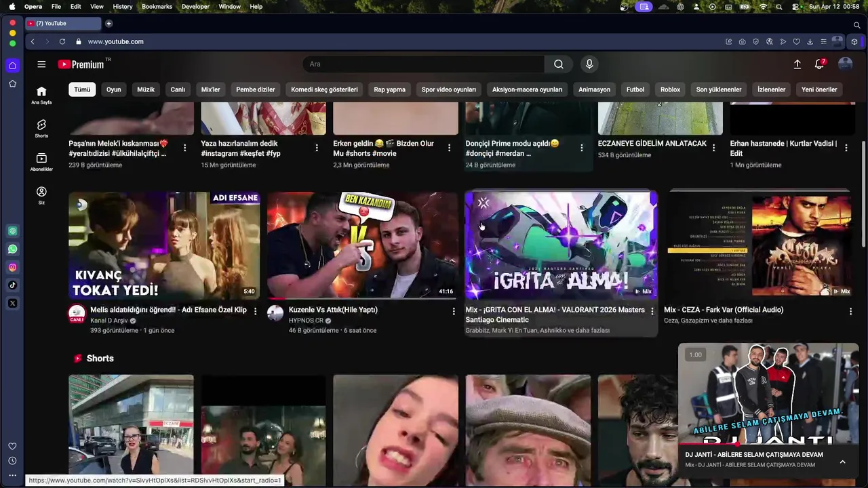The width and height of the screenshot is (868, 488).
Task: Play the KIVANÇ TOKAT YEDİ thumbnail
Action: coord(164,245)
